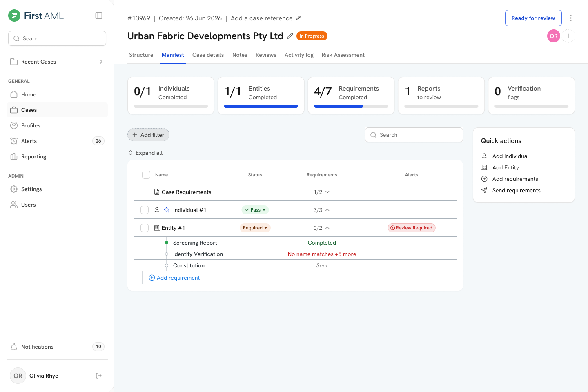This screenshot has height=392, width=588.
Task: Switch to the Risk Assessment tab
Action: pyautogui.click(x=343, y=55)
